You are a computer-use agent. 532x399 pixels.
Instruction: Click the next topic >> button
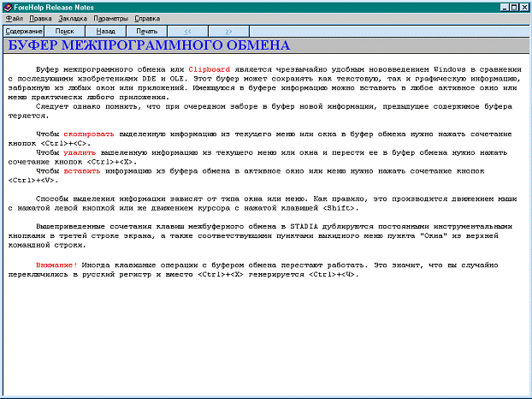228,31
